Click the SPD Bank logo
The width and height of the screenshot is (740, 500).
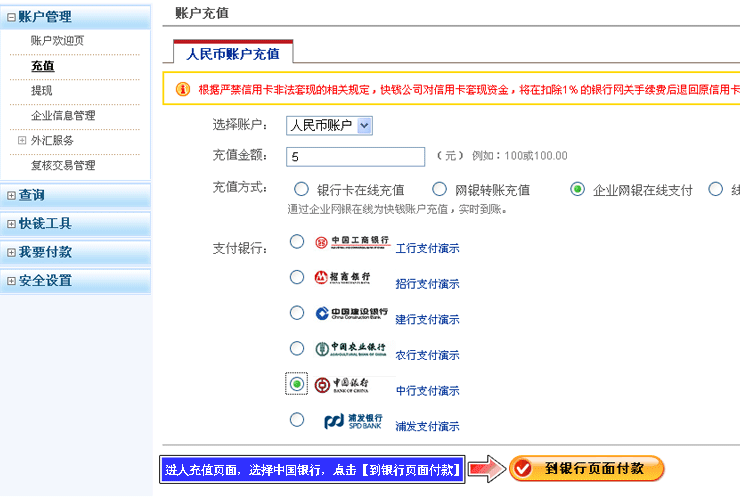tap(353, 421)
